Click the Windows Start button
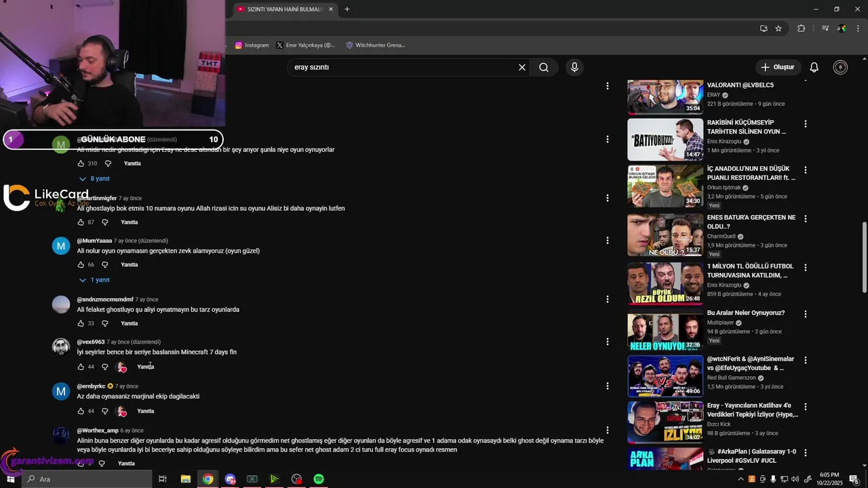The width and height of the screenshot is (868, 488). 11,479
